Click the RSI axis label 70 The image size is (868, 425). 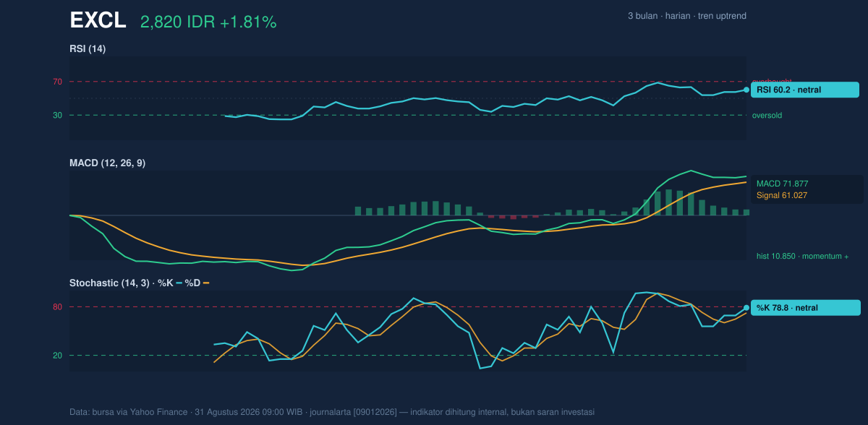tap(57, 82)
